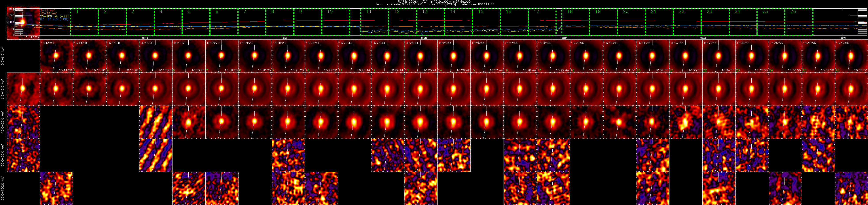Open the 6-12 keV image below the 16:20:20 frame
Screen dimensions: 868x205
pyautogui.click(x=288, y=89)
